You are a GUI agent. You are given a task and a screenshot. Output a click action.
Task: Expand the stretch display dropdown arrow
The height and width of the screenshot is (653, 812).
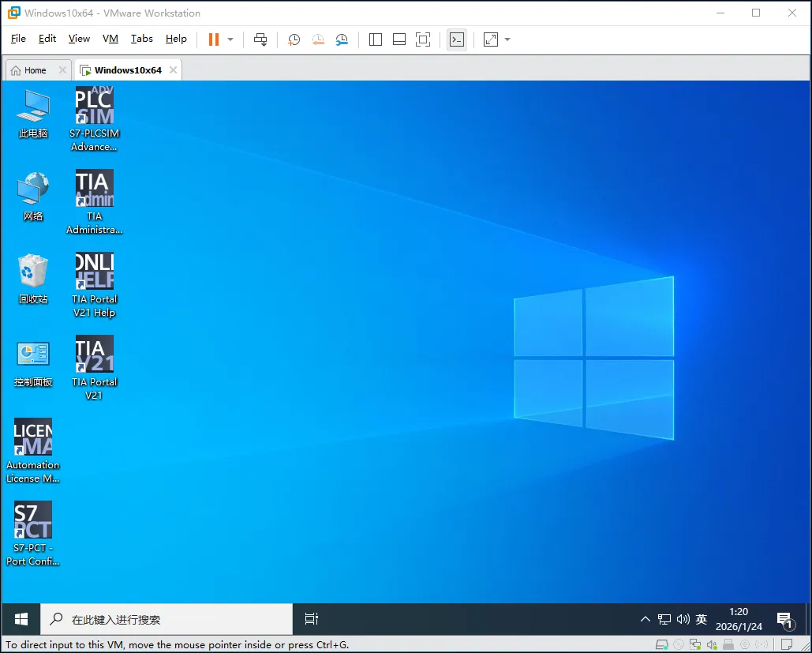tap(507, 39)
